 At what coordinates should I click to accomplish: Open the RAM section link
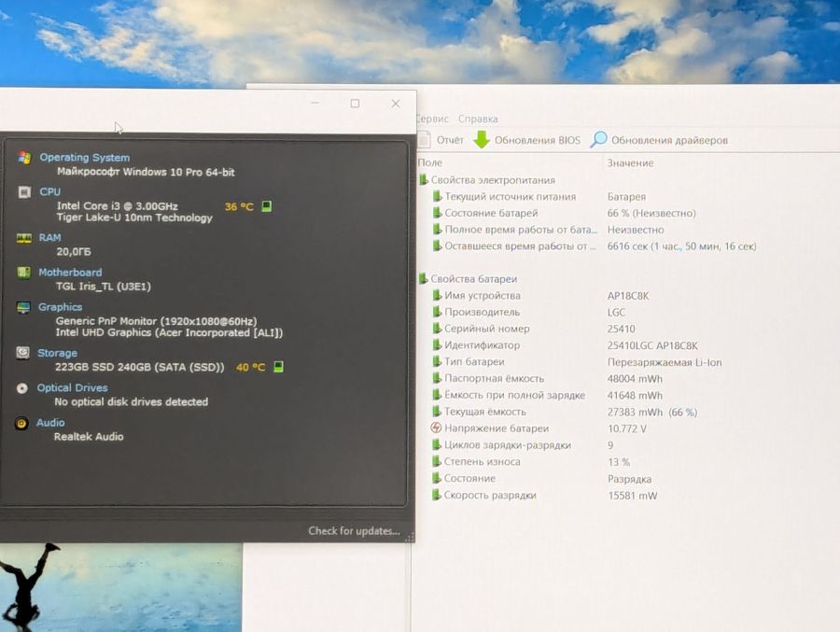coord(49,237)
